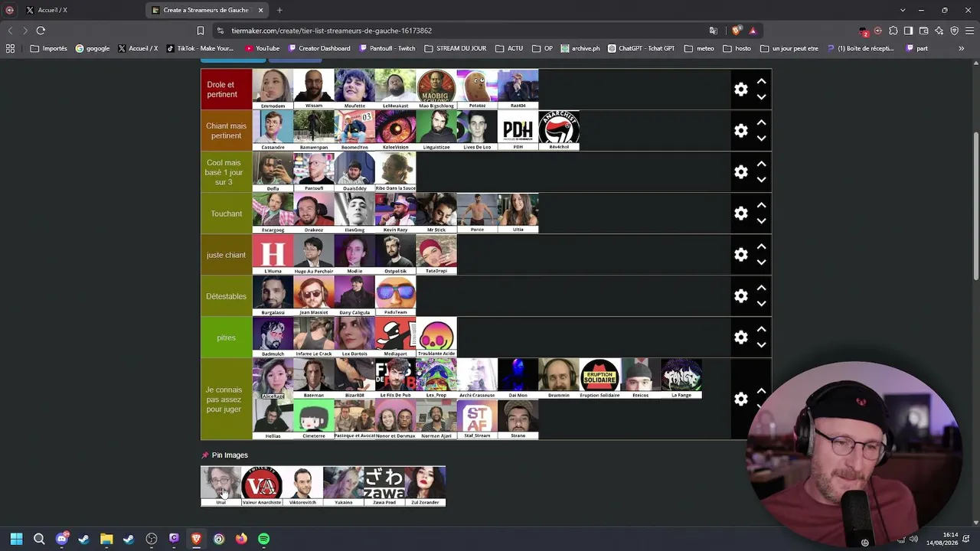Click the Détestables tier label
The width and height of the screenshot is (980, 551).
[227, 296]
